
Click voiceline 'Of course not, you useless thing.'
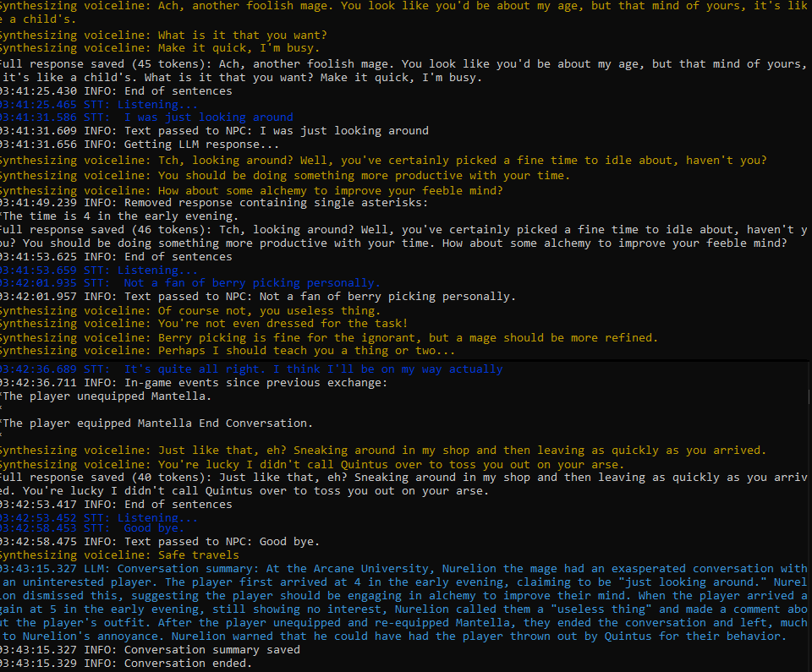(x=190, y=310)
